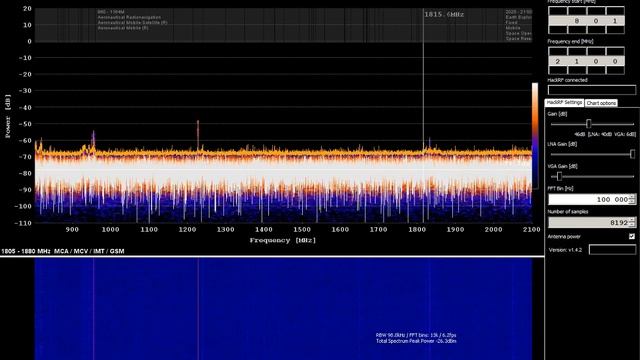Decrease FFT Bin with the down arrow
This screenshot has width=640, height=360.
632,202
